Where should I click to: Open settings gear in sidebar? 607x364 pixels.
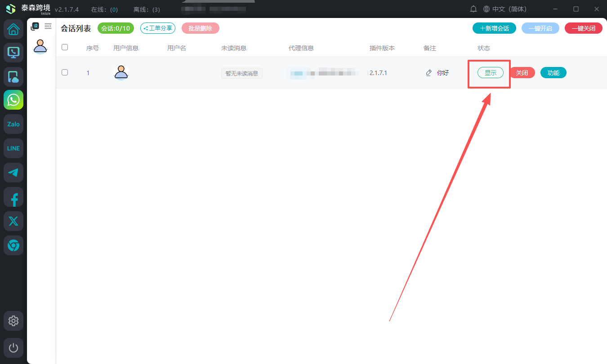point(13,321)
